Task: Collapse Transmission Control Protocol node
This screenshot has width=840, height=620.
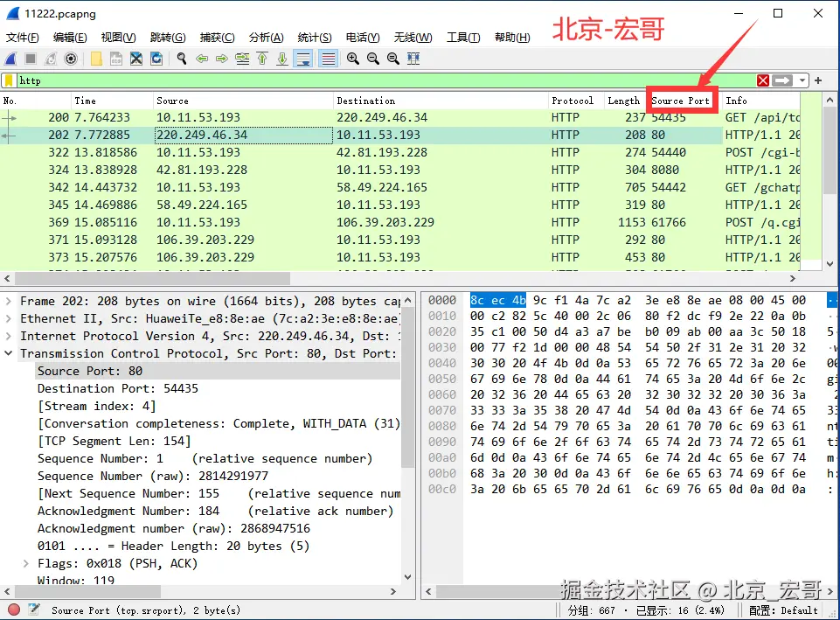Action: click(x=9, y=353)
